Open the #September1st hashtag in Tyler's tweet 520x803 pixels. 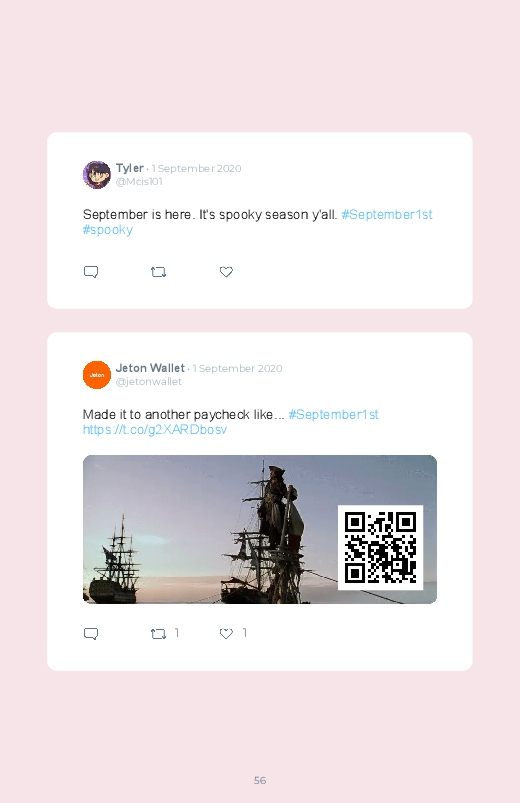[x=387, y=215]
